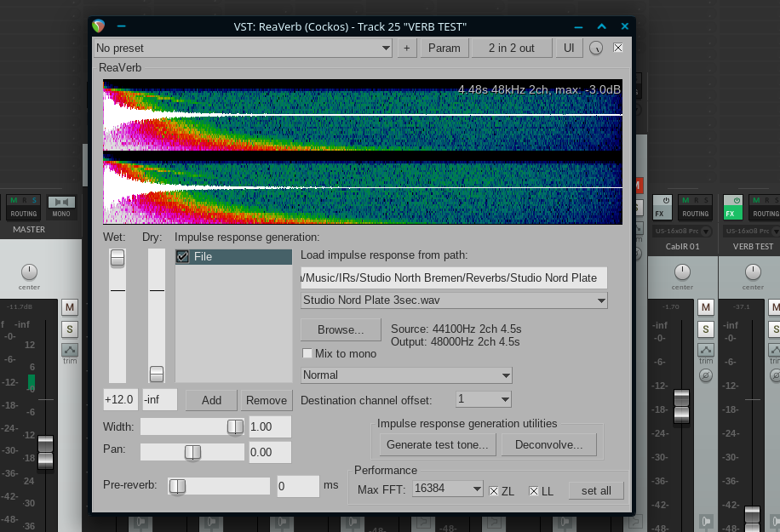Click the Dry level fader handle
780x532 pixels.
(157, 374)
